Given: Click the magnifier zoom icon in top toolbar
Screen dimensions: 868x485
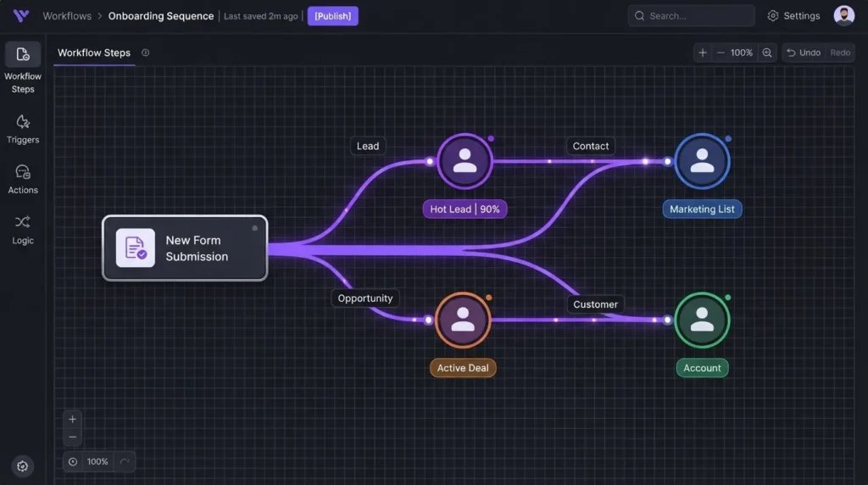Looking at the screenshot, I should [766, 53].
